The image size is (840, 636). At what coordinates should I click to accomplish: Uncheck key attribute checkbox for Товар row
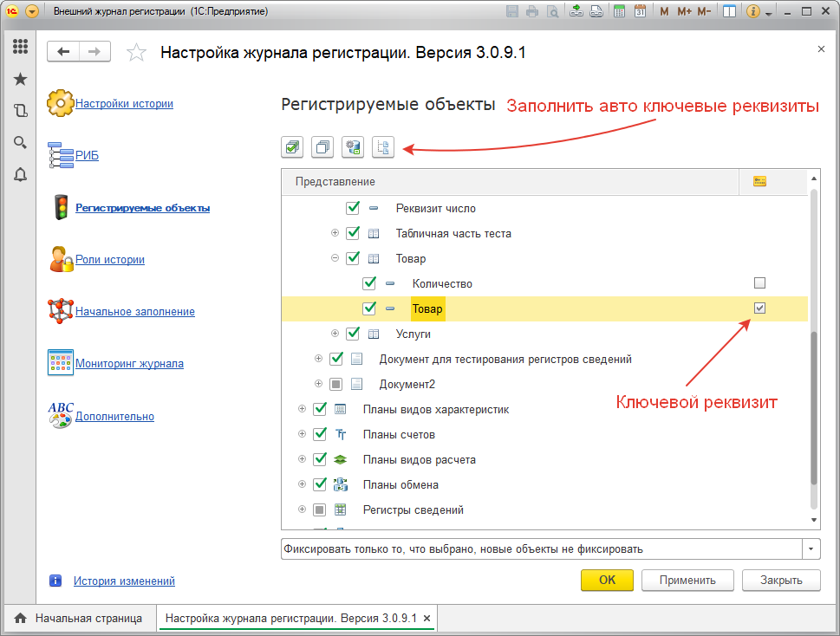760,308
